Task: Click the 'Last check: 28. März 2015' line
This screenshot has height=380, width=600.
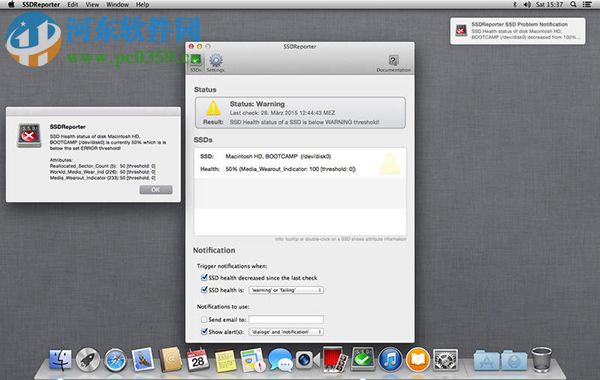Action: [x=282, y=113]
